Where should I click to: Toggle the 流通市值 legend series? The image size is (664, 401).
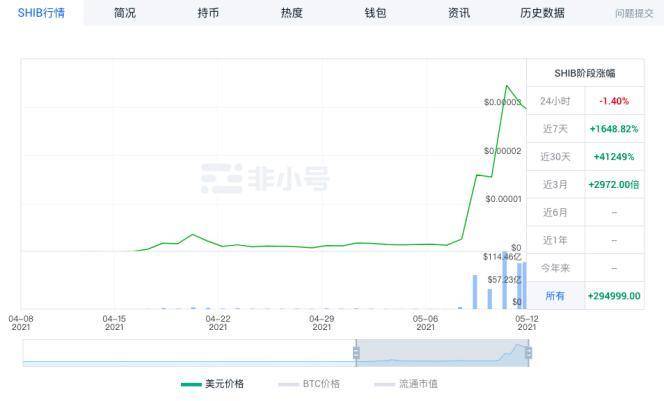pyautogui.click(x=406, y=384)
